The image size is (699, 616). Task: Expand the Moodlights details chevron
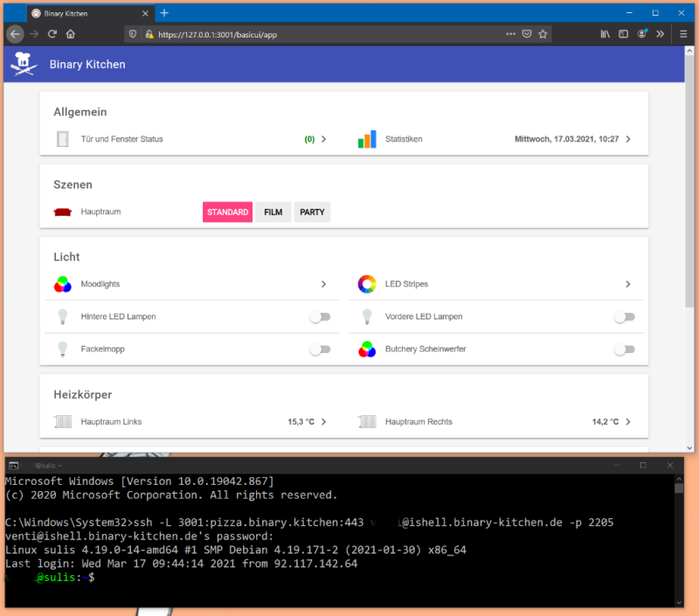[x=322, y=283]
